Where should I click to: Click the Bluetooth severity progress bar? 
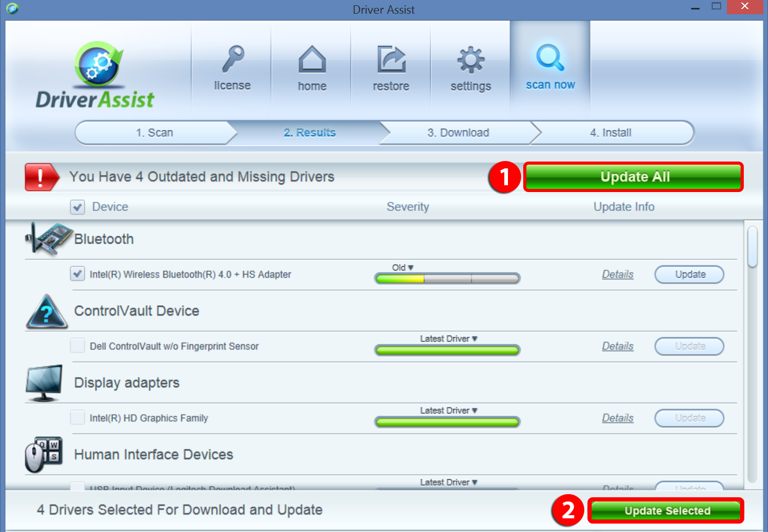(447, 278)
